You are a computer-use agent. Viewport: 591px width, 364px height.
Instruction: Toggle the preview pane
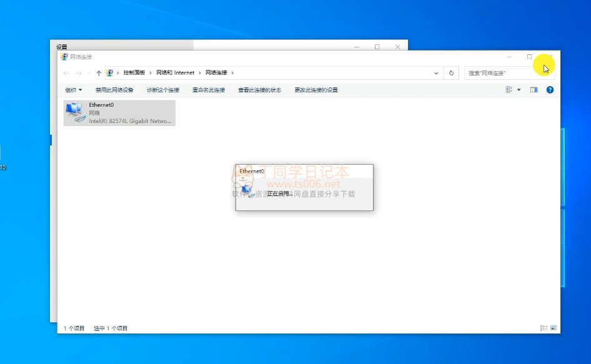(534, 90)
